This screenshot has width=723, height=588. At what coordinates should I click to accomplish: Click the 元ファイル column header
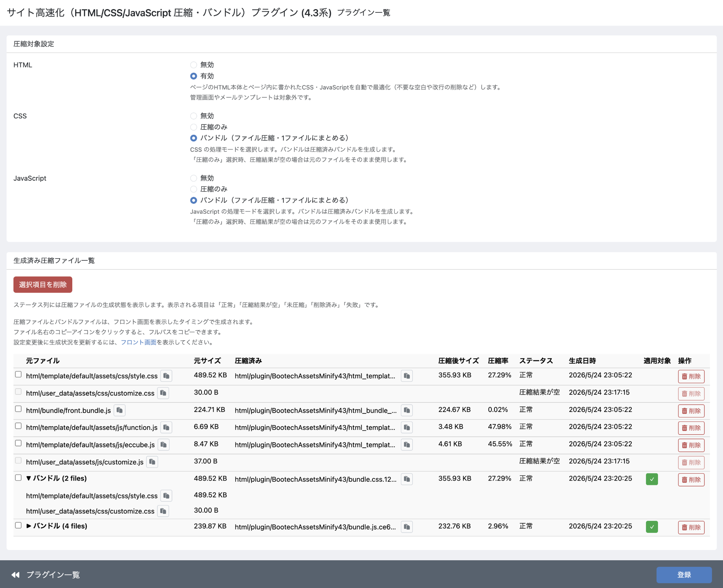43,361
